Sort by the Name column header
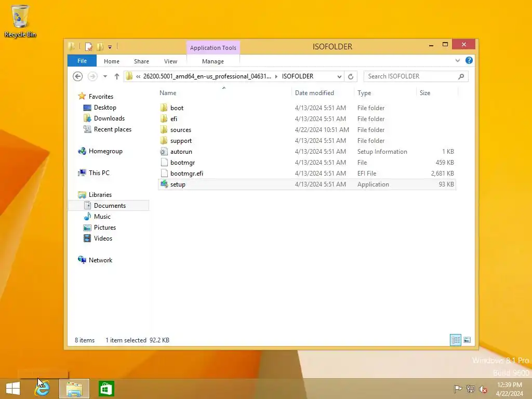Screen dimensions: 532x399 [168, 93]
